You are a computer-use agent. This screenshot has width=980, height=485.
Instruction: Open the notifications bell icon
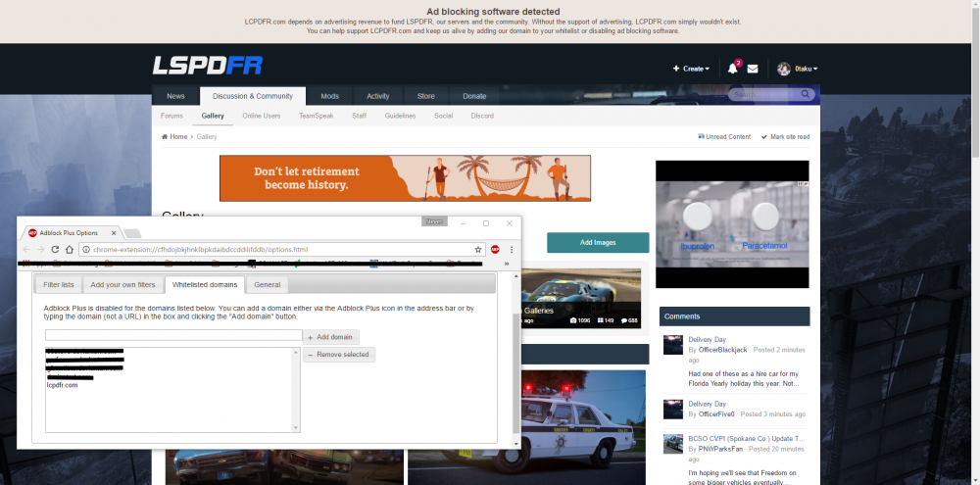tap(732, 69)
